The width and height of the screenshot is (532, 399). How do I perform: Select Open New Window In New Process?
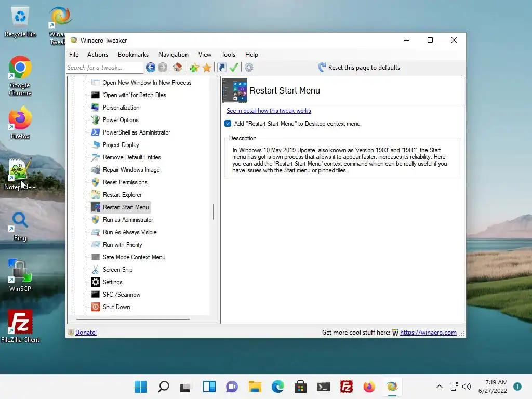(147, 83)
